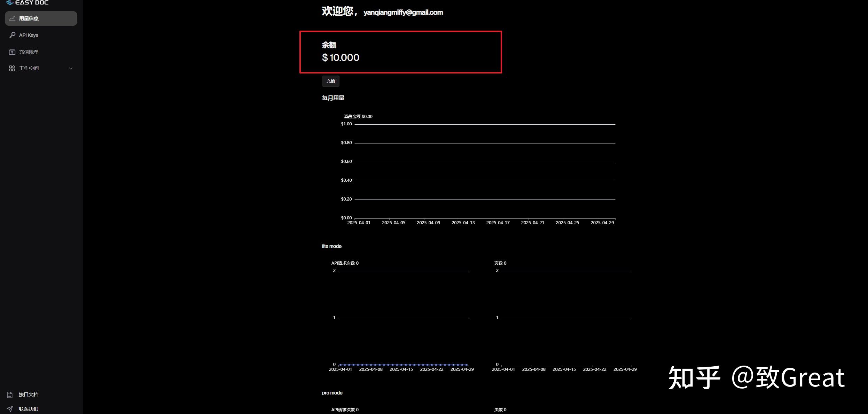Expand the 工作空间 dropdown chevron

pos(71,68)
